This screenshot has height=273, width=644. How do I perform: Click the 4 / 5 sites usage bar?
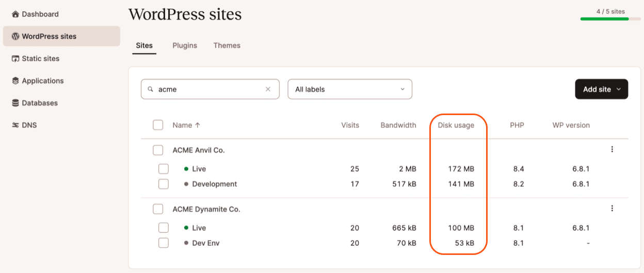pyautogui.click(x=610, y=19)
